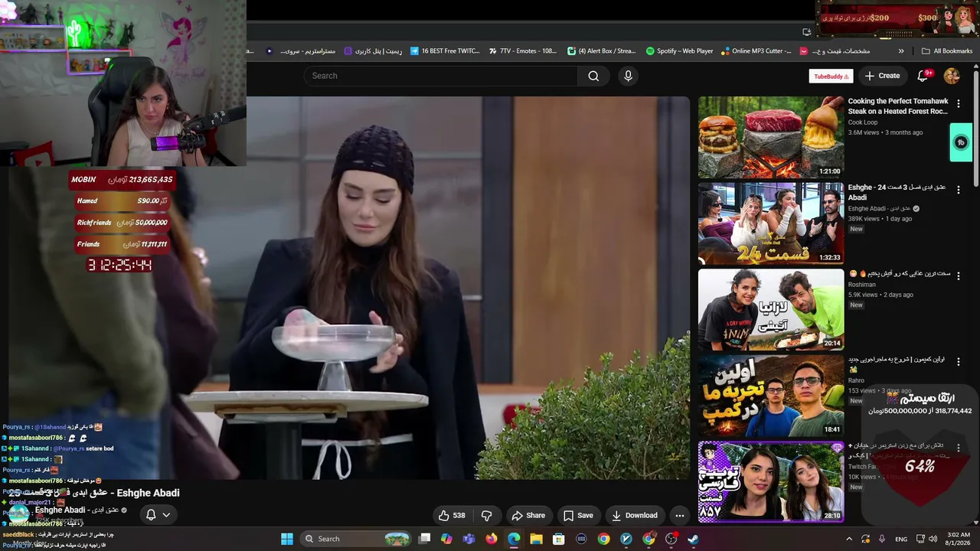Open options menu for the Roshiman video

pyautogui.click(x=958, y=275)
